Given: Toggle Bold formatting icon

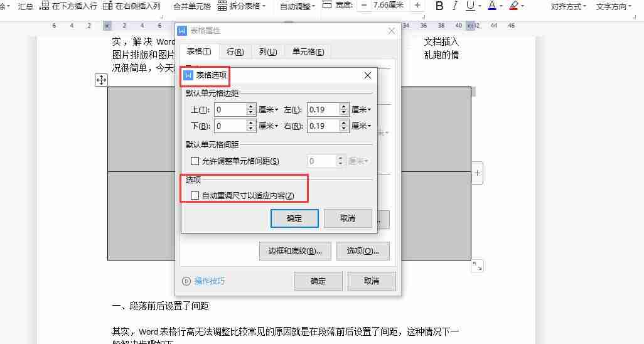Looking at the screenshot, I should 439,6.
